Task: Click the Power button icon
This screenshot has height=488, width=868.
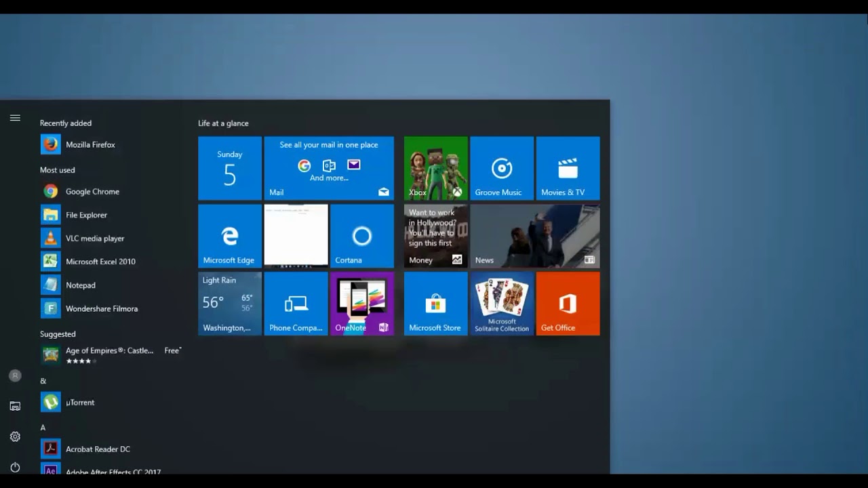Action: [x=15, y=467]
